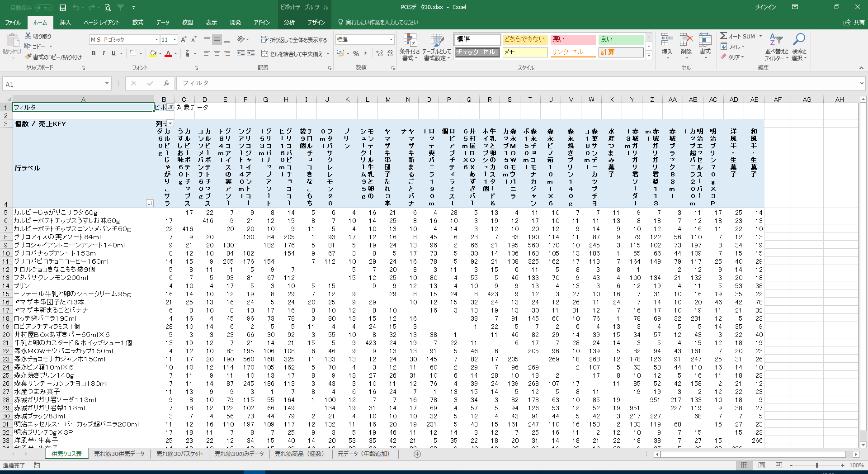The width and height of the screenshot is (868, 474).
Task: Open the ファイル tab
Action: tap(13, 22)
